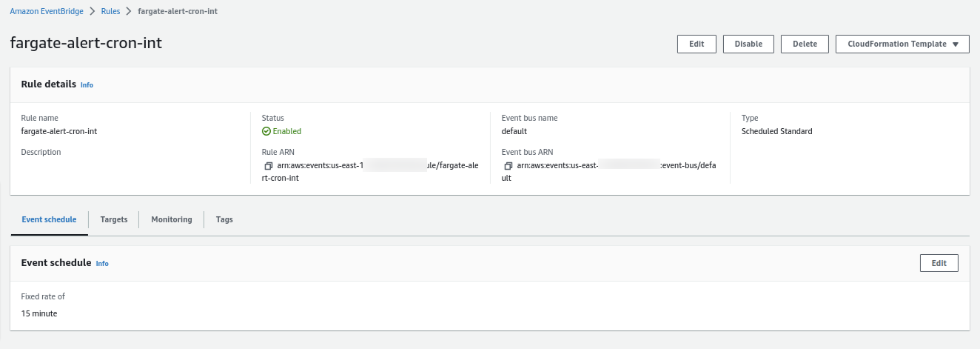The image size is (980, 349).
Task: Switch to the Targets tab
Action: pyautogui.click(x=114, y=220)
